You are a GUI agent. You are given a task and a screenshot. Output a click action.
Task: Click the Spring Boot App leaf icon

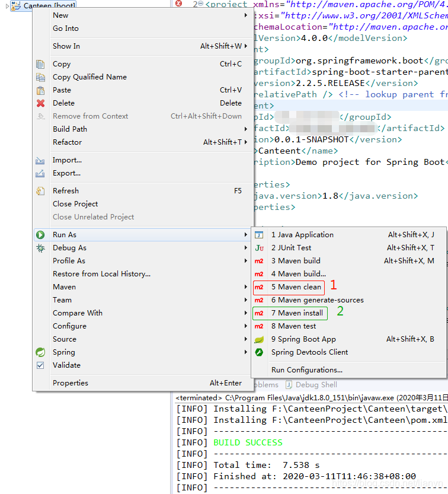tap(259, 339)
